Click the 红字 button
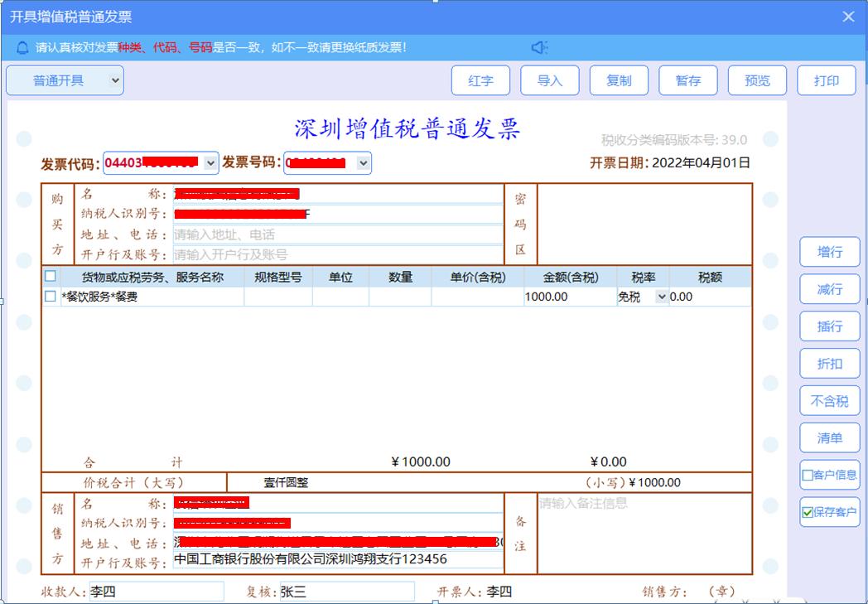This screenshot has width=868, height=604. (x=480, y=80)
